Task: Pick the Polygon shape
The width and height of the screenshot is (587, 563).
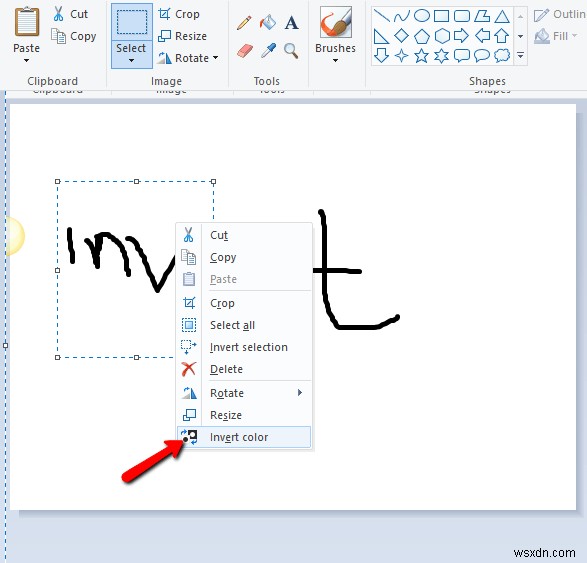Action: [x=482, y=16]
